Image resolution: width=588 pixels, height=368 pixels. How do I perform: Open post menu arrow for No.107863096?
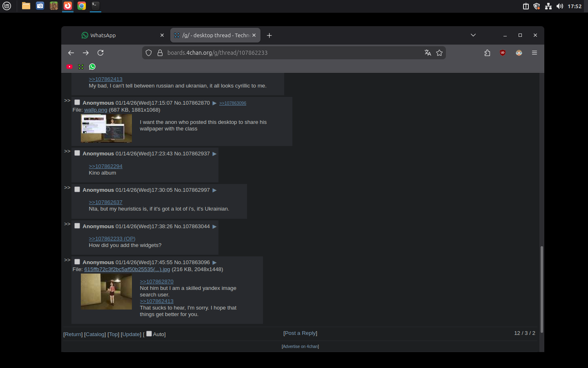(214, 263)
